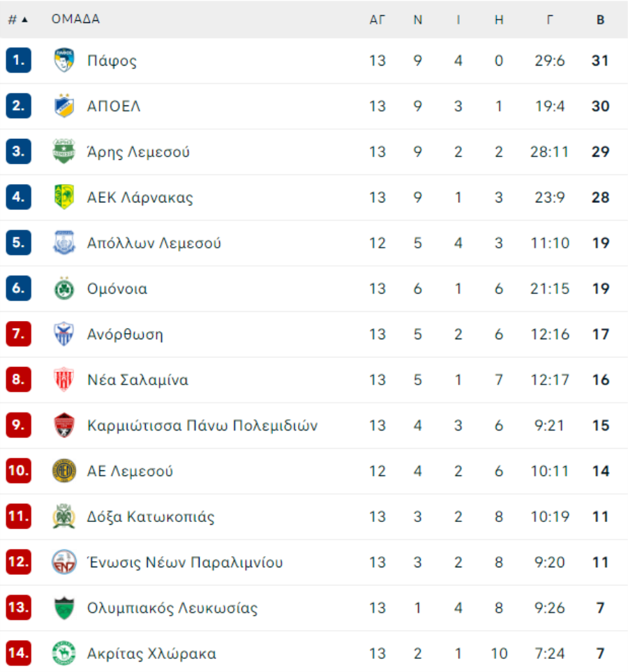Viewport: 628px width, 672px height.
Task: Click the Ανόρθωση team crest
Action: [x=64, y=334]
